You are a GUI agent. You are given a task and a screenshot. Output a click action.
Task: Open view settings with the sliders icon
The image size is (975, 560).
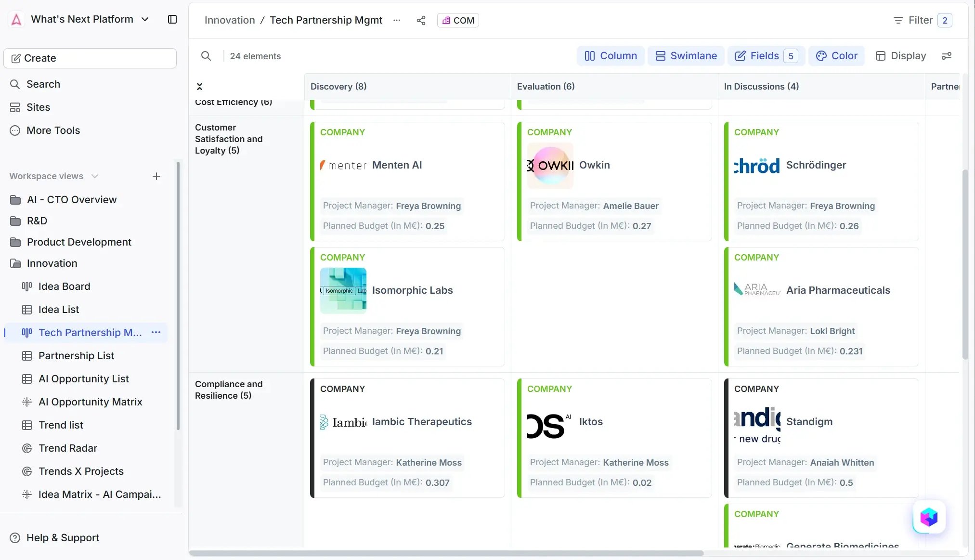[x=947, y=56]
